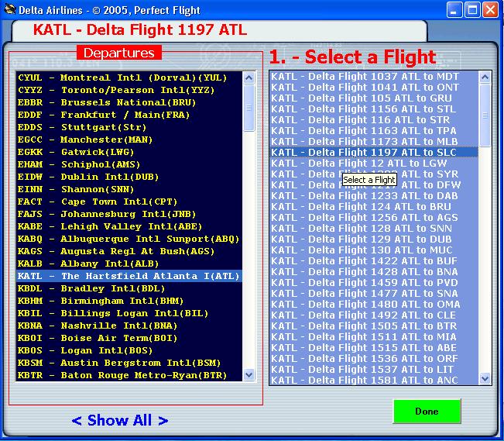
Task: Click flight list scroll up arrow
Action: (x=485, y=77)
